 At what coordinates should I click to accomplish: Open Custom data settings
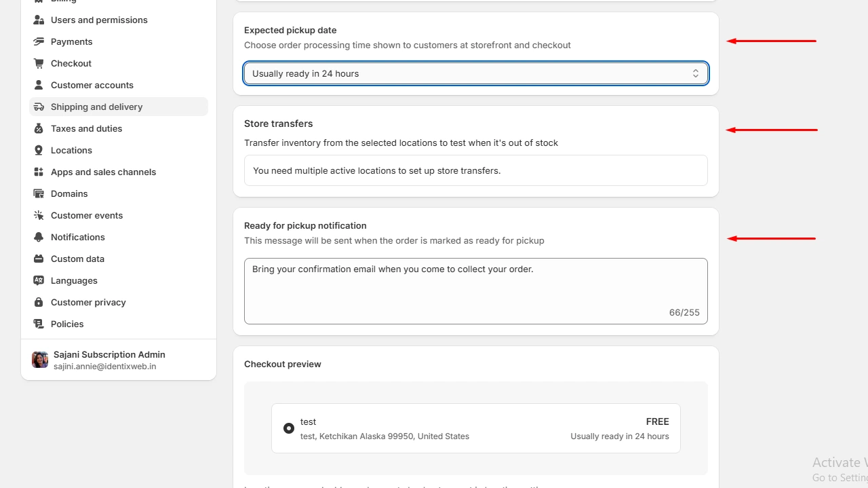[119, 259]
